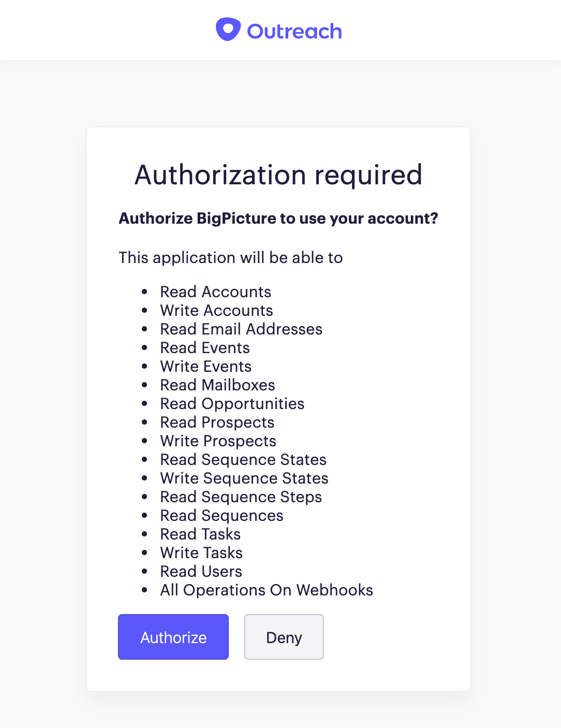This screenshot has height=728, width=561.
Task: Click the Outreach logo icon
Action: point(228,30)
